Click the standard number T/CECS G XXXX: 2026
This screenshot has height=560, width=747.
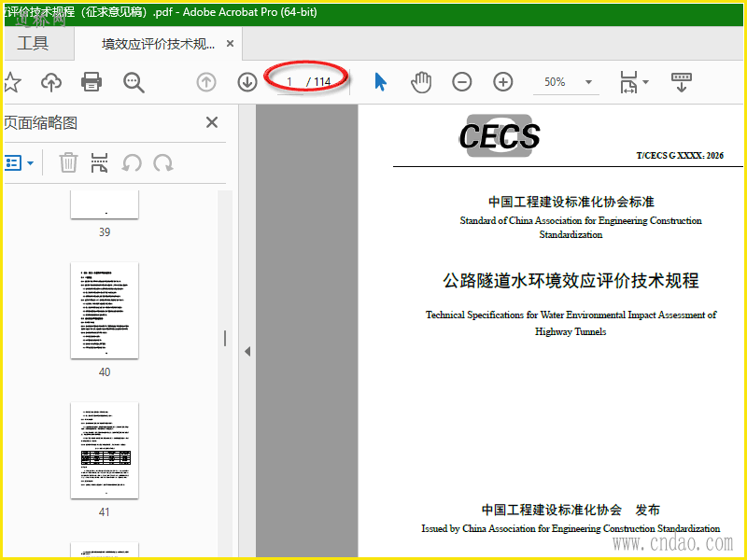[x=680, y=155]
